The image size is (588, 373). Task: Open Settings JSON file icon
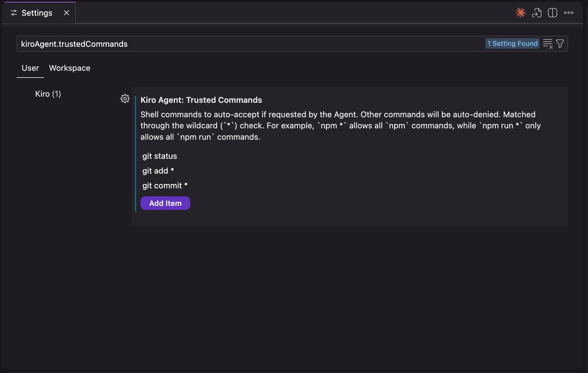tap(537, 13)
